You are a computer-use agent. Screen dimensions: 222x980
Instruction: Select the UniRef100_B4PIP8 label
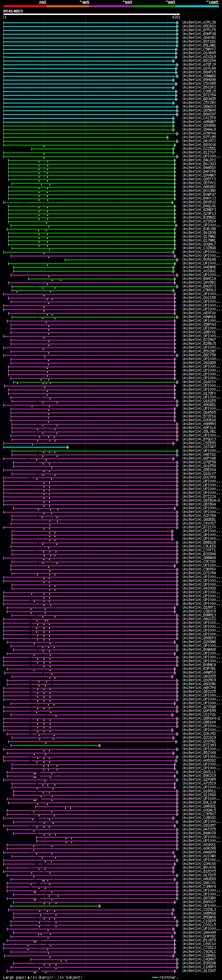point(199,172)
